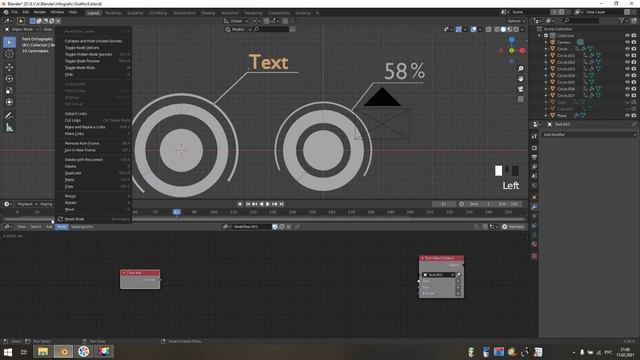This screenshot has height=360, width=640.
Task: Open File Explorer from Windows taskbar
Action: click(43, 351)
